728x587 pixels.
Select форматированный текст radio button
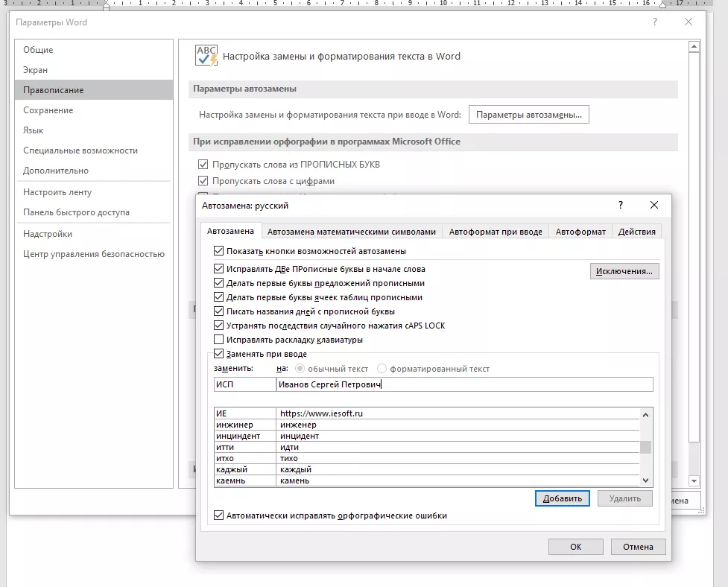[382, 369]
